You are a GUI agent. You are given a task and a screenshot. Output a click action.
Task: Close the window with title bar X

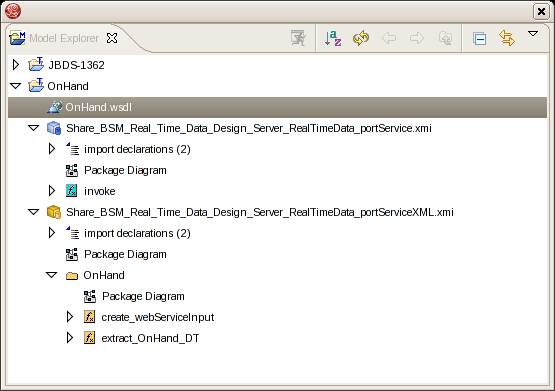(x=541, y=11)
